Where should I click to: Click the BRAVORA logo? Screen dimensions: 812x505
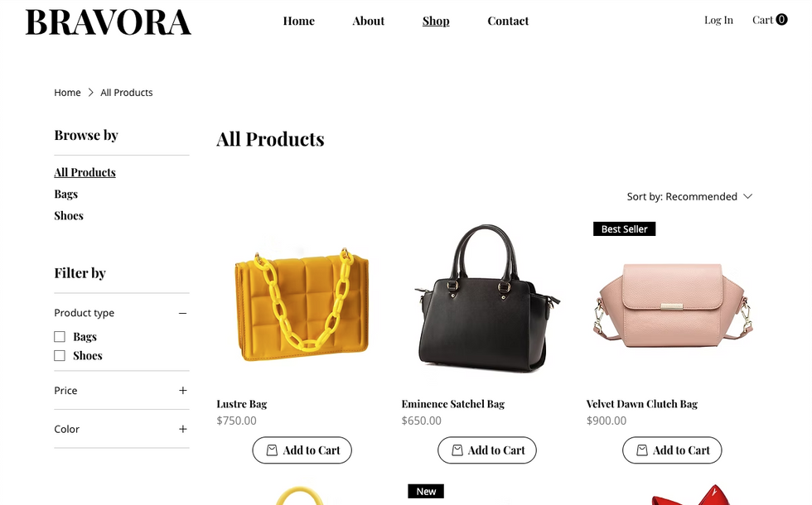pyautogui.click(x=109, y=22)
